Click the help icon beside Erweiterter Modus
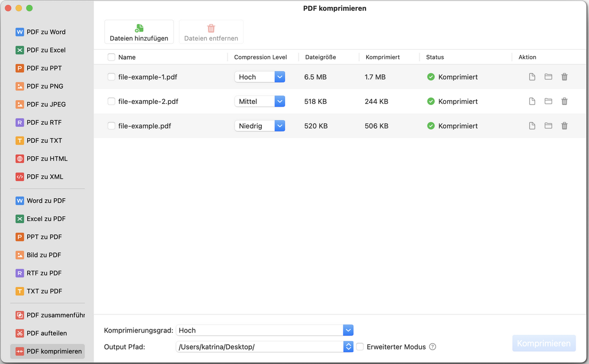The height and width of the screenshot is (364, 589). (x=432, y=347)
